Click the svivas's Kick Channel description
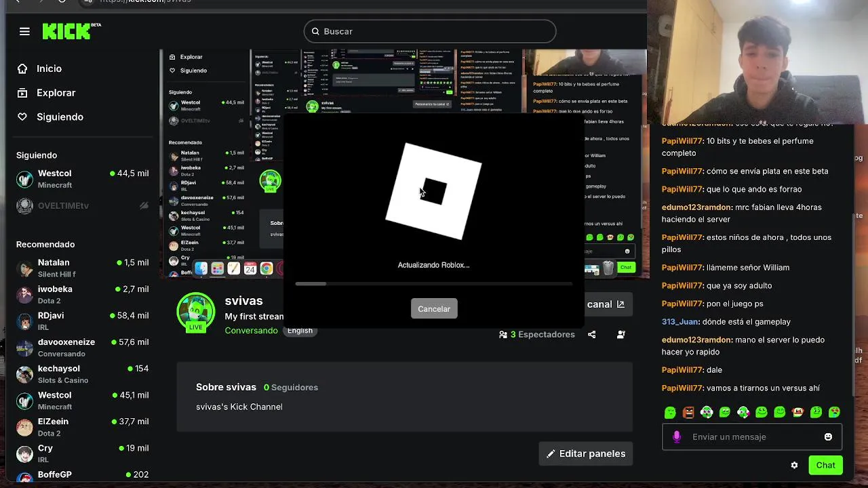This screenshot has height=488, width=868. tap(239, 407)
